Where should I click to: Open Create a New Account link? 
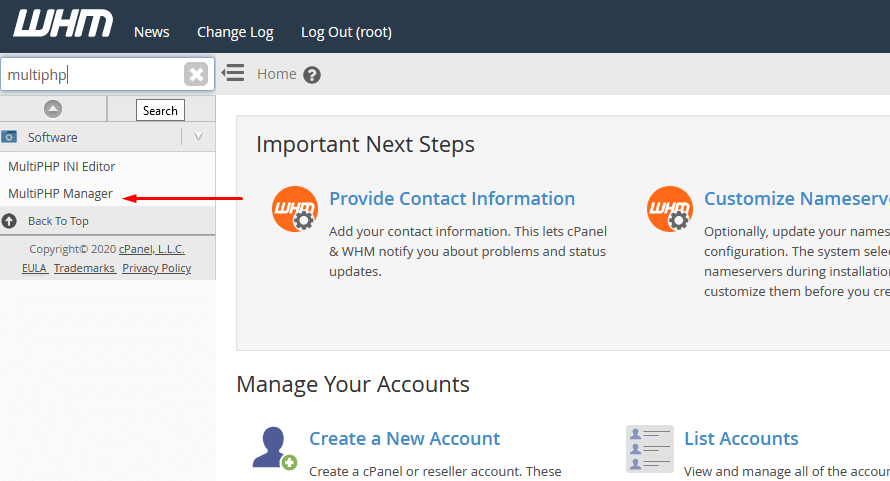(404, 438)
